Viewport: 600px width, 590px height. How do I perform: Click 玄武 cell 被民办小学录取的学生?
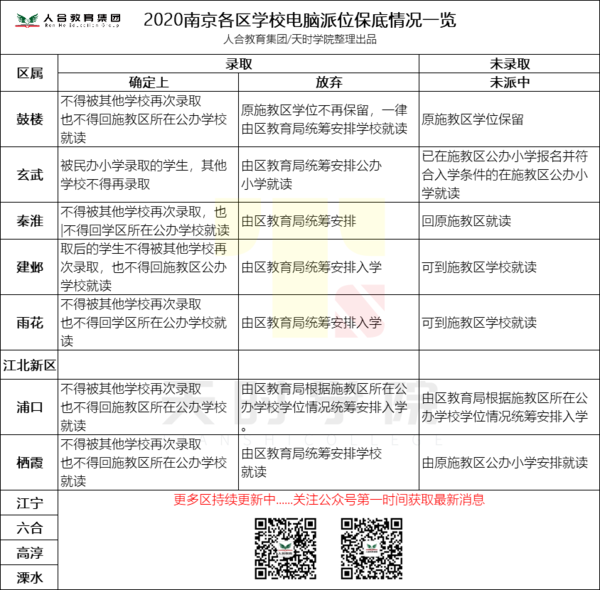click(148, 174)
